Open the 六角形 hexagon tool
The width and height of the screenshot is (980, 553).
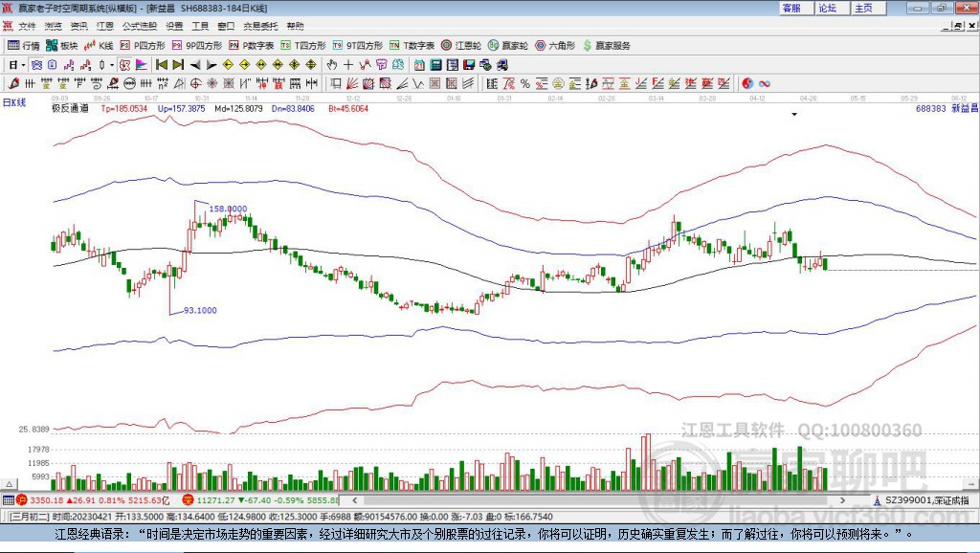(555, 45)
